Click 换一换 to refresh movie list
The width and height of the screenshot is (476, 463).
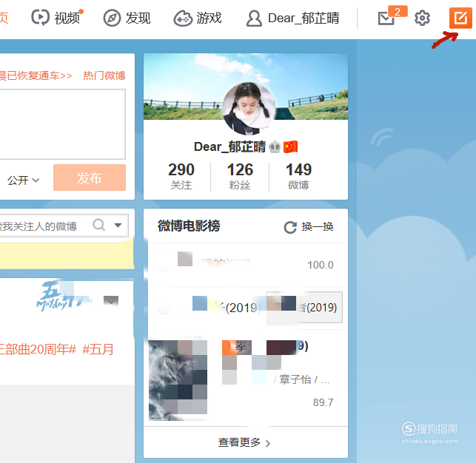pyautogui.click(x=318, y=226)
